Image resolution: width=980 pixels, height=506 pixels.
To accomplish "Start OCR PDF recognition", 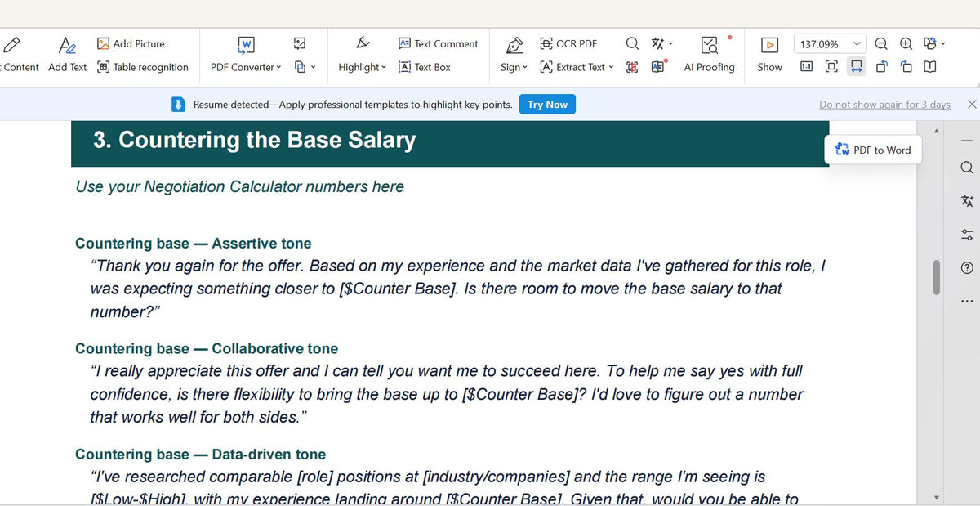I will pyautogui.click(x=568, y=44).
